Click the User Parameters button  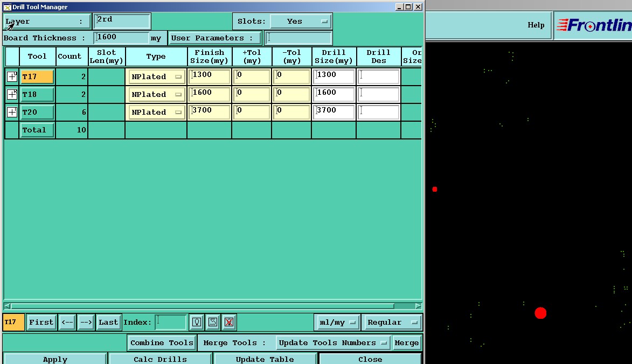(x=215, y=38)
